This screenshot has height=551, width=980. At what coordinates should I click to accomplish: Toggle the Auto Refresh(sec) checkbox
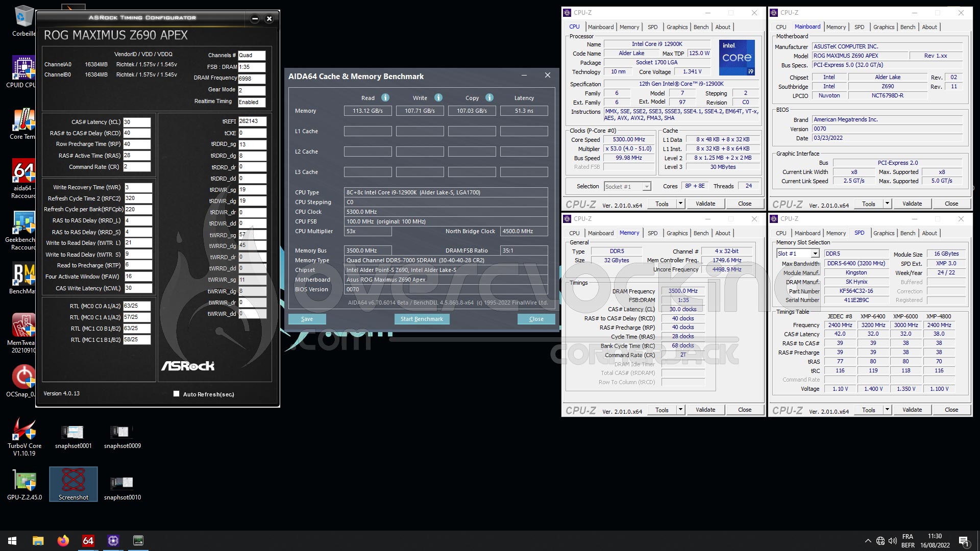[x=176, y=393]
